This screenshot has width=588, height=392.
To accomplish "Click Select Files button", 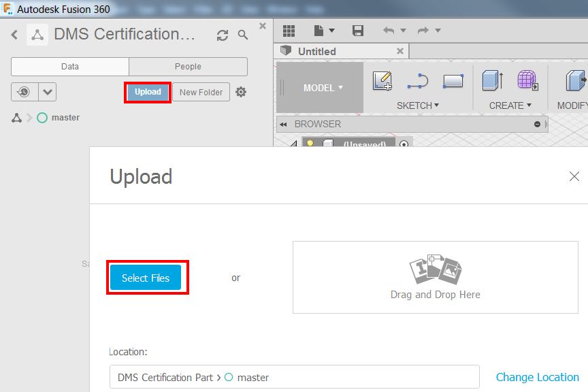I will click(x=146, y=278).
